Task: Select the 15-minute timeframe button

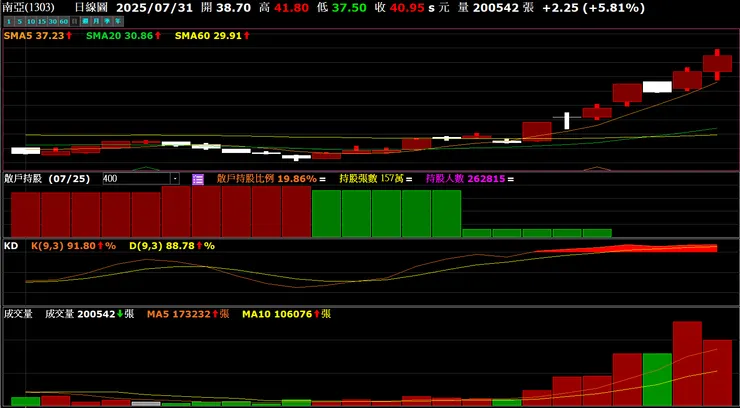Action: tap(42, 21)
